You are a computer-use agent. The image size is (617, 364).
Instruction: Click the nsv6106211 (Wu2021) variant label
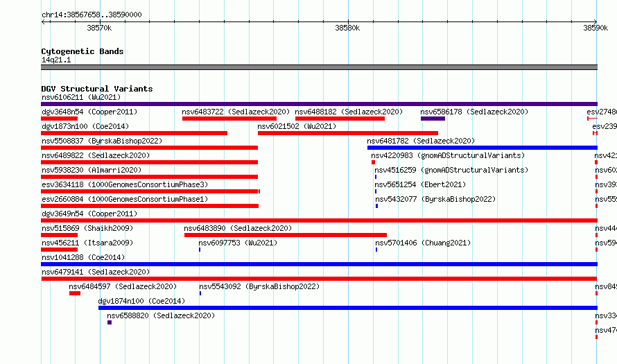pos(81,97)
